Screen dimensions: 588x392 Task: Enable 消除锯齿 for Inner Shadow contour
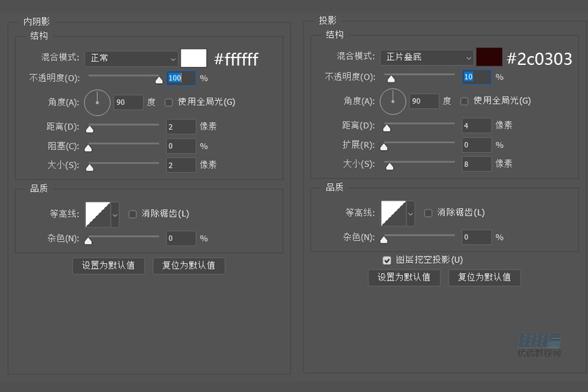132,214
